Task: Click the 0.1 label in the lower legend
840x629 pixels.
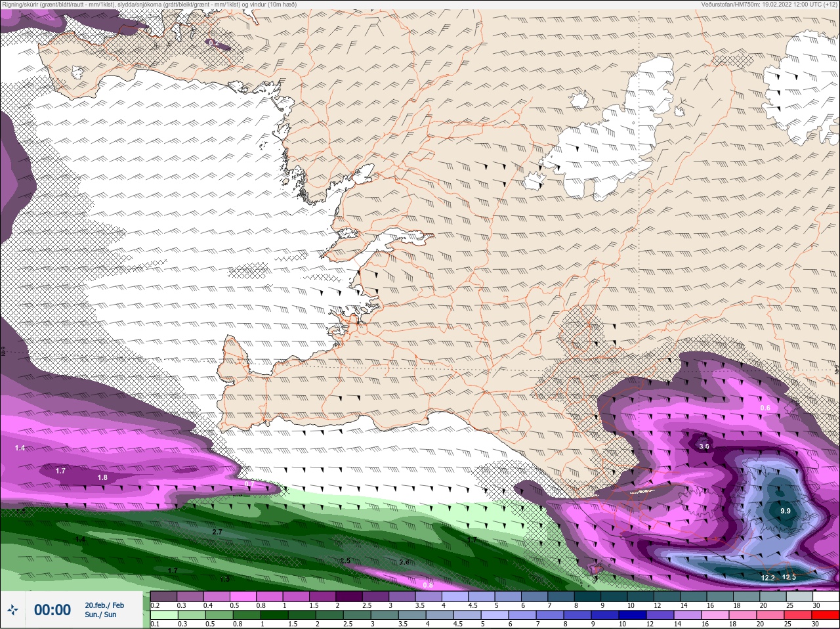Action: coord(155,624)
